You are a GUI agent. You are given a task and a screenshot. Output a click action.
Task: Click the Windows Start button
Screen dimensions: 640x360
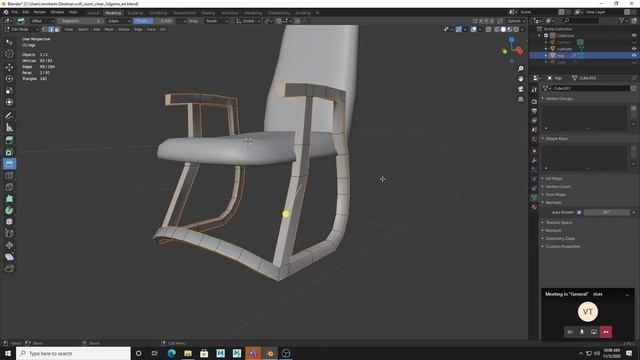[x=8, y=353]
